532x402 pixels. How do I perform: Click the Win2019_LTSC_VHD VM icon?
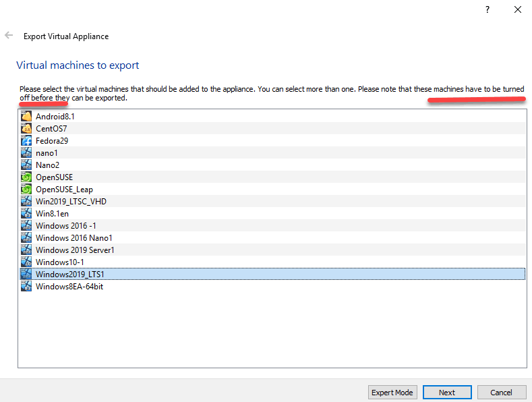[26, 202]
